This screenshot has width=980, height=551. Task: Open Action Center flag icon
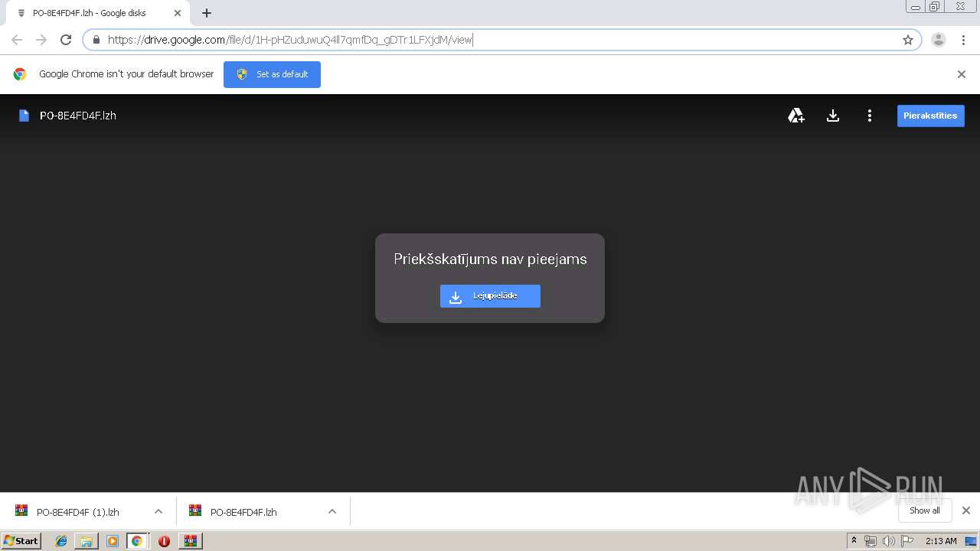pyautogui.click(x=907, y=541)
